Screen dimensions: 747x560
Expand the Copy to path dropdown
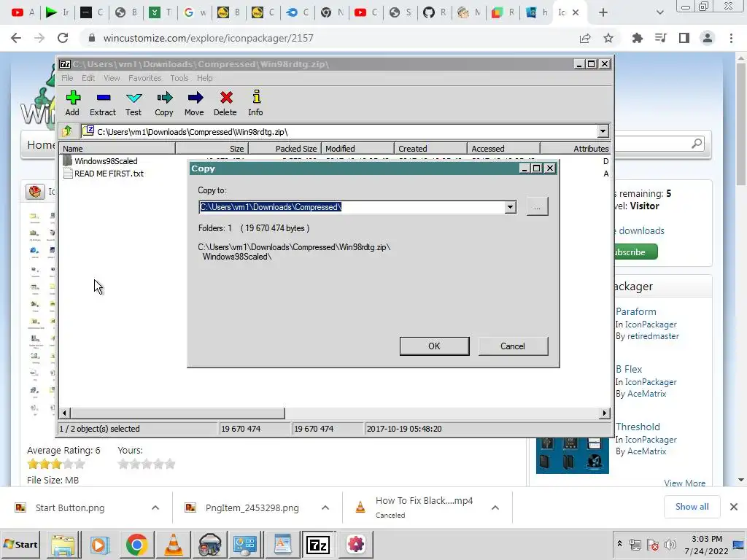(510, 207)
